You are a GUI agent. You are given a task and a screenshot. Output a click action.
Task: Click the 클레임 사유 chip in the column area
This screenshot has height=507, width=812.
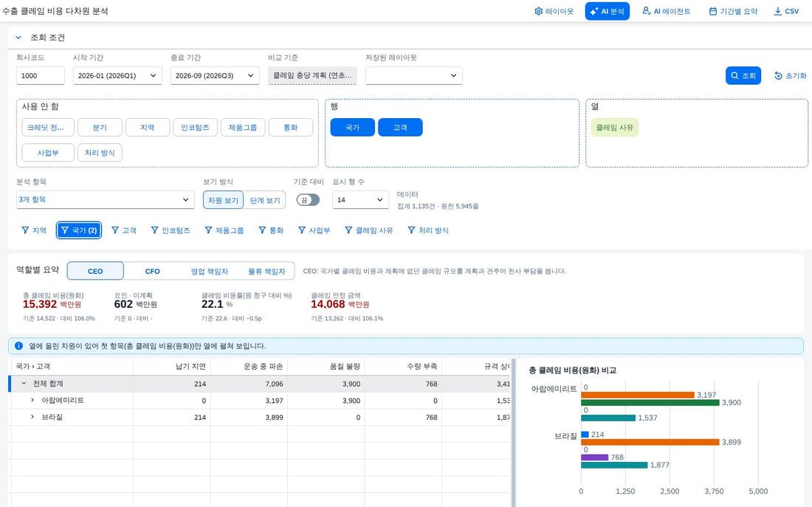pos(615,128)
